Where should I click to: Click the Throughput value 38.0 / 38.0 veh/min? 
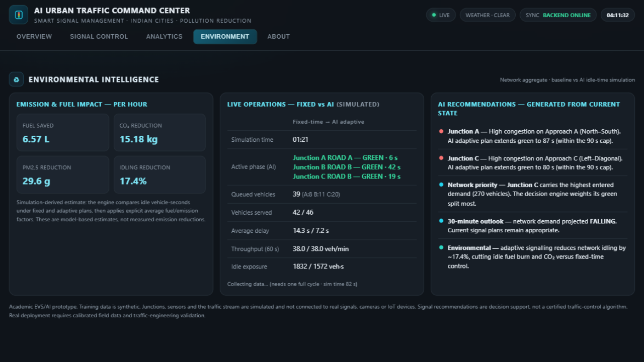[x=320, y=249]
